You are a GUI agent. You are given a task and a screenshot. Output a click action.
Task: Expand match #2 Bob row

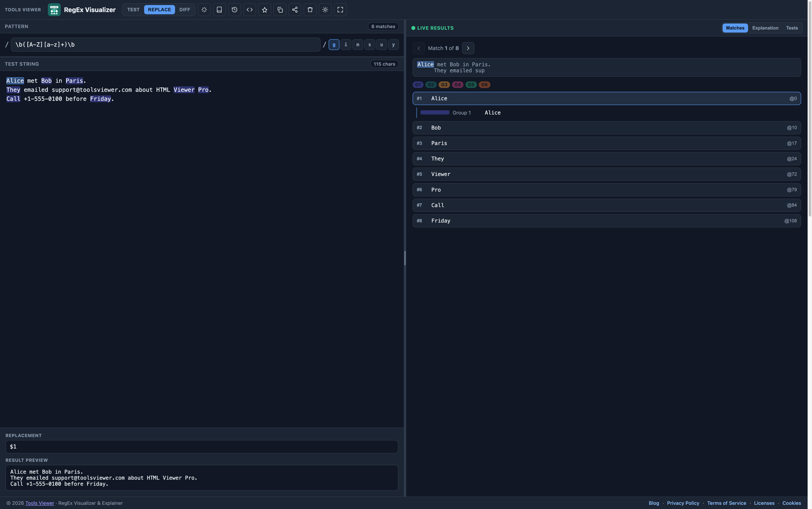pyautogui.click(x=607, y=128)
